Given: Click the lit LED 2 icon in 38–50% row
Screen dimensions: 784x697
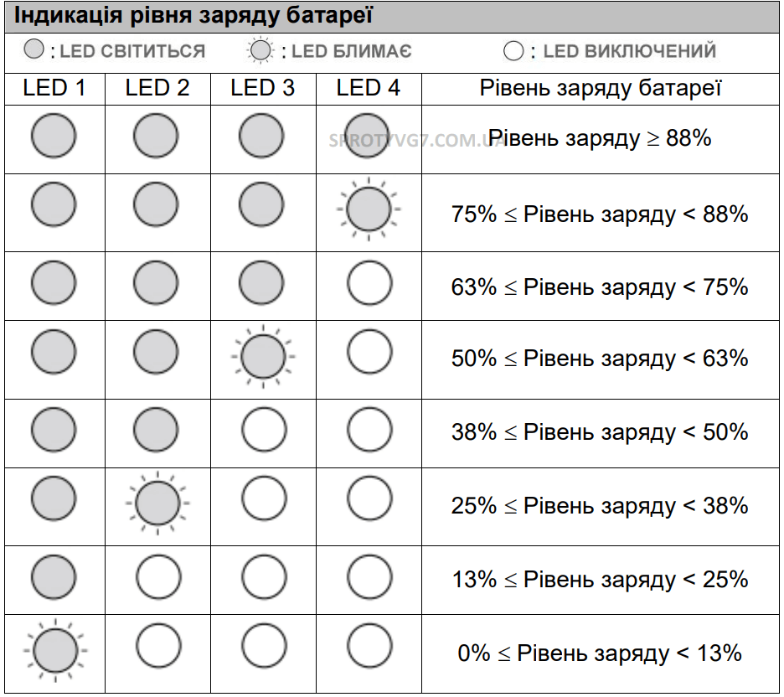Looking at the screenshot, I should pyautogui.click(x=156, y=430).
